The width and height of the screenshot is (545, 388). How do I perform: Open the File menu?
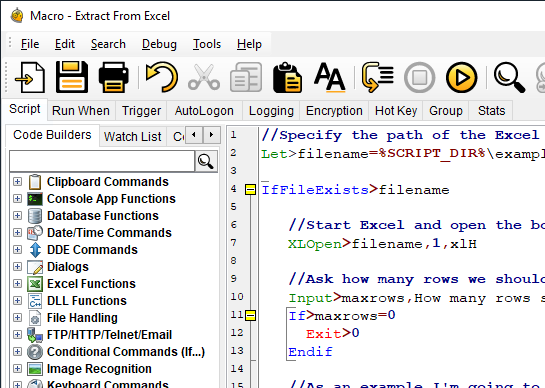pyautogui.click(x=30, y=45)
